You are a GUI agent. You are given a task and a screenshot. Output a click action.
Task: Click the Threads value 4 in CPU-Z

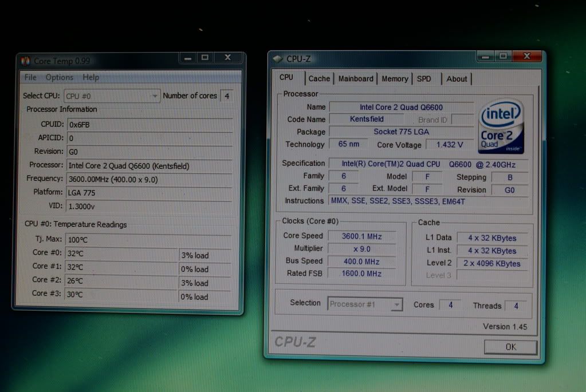[x=516, y=306]
